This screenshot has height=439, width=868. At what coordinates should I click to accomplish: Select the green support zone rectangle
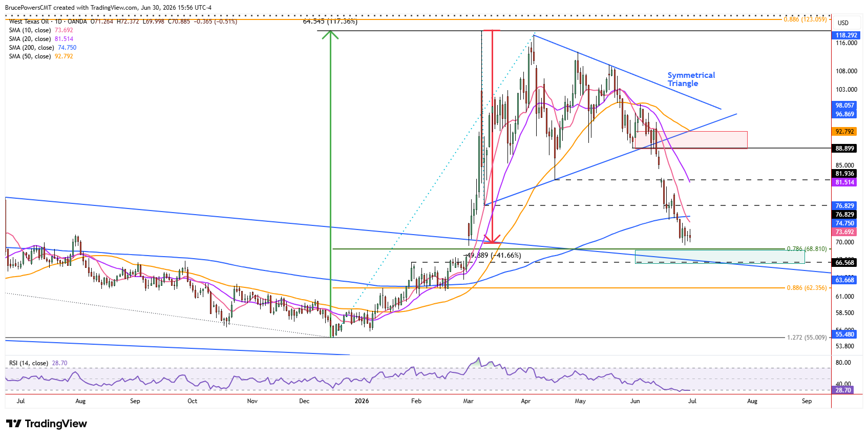coord(720,257)
